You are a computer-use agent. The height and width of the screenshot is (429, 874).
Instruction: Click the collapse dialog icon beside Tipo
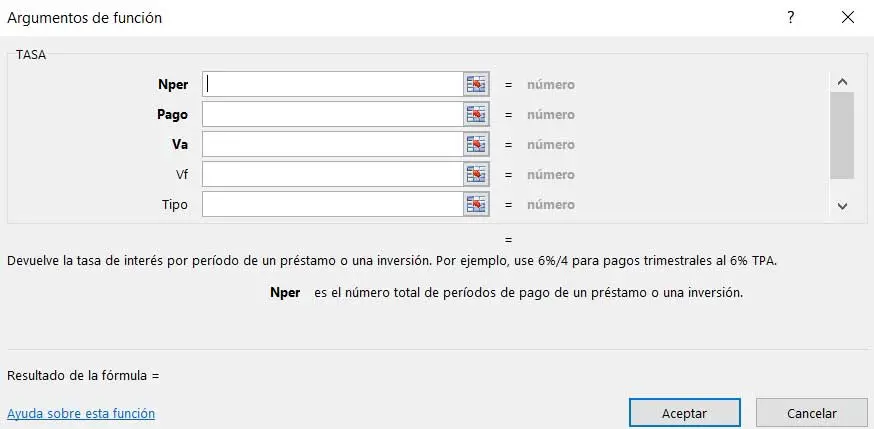(x=476, y=205)
